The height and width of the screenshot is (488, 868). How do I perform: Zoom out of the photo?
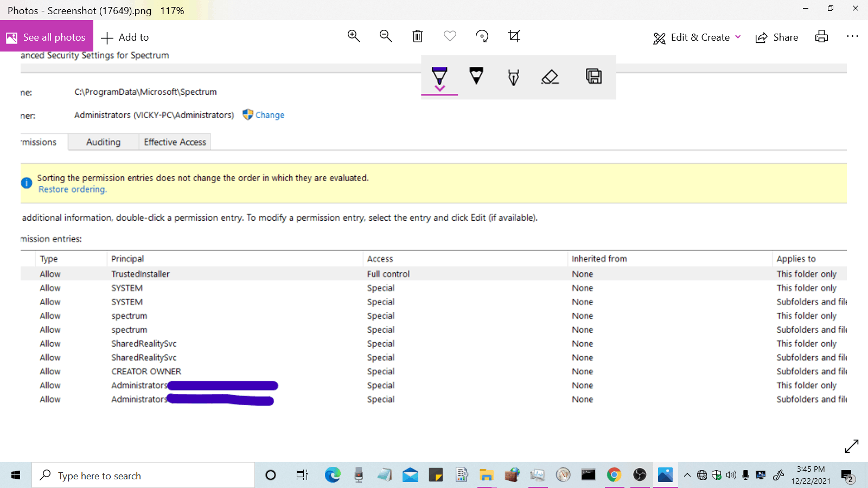[386, 36]
